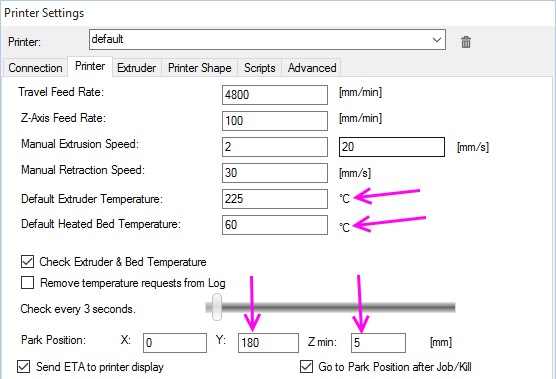This screenshot has width=556, height=379.
Task: Click the Z min park position field
Action: (378, 343)
